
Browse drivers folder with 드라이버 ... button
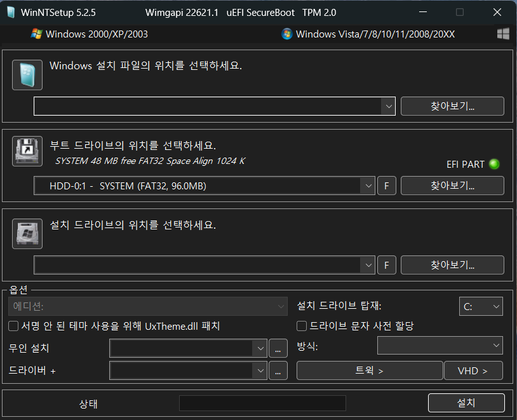[x=278, y=370]
